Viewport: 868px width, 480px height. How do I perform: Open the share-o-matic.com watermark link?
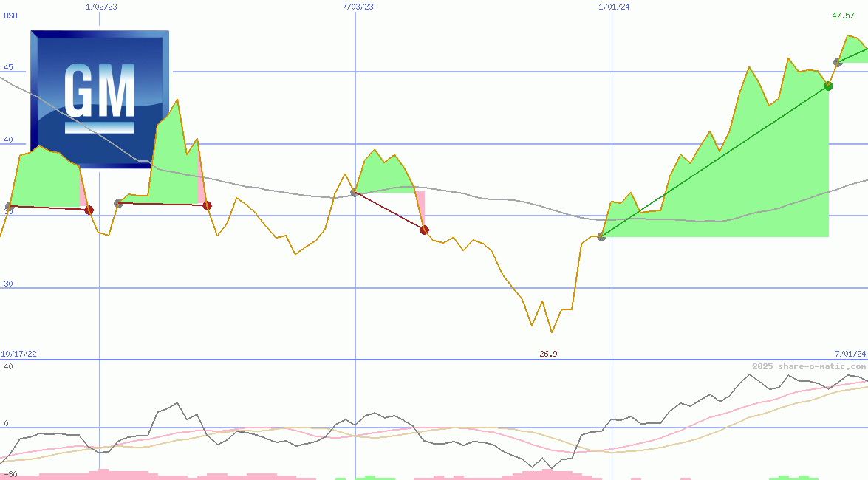click(809, 366)
